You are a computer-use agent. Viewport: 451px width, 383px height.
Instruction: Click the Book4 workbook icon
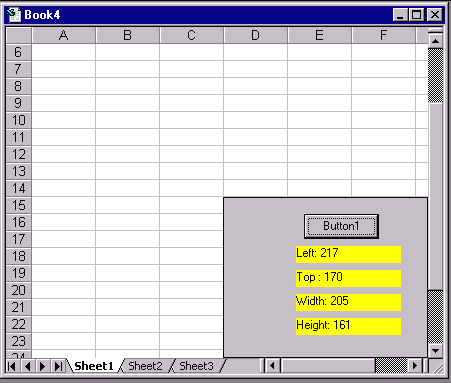[x=14, y=15]
